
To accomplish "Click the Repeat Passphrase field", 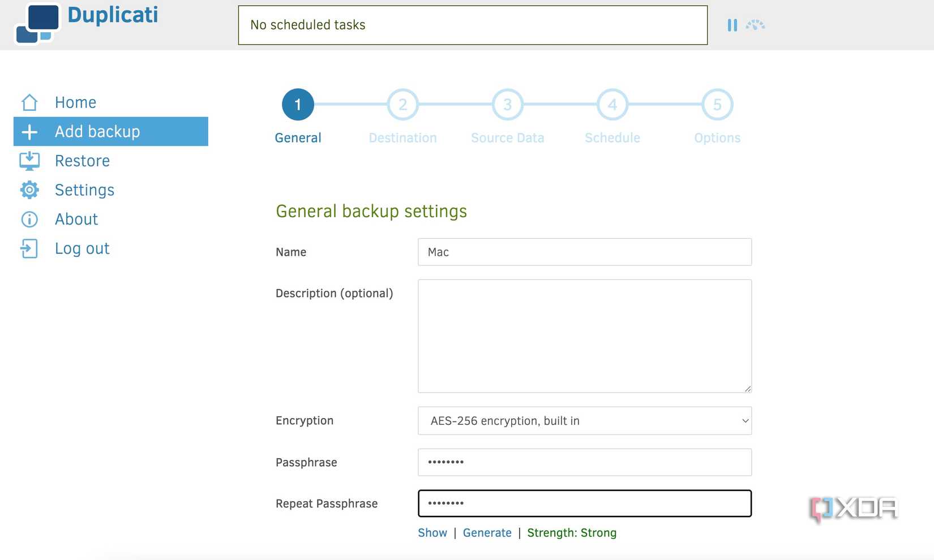I will (584, 503).
